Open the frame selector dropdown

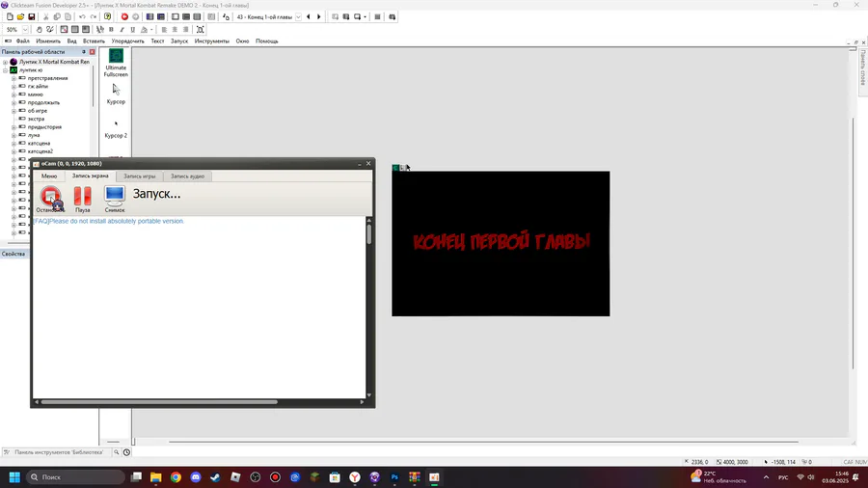298,17
